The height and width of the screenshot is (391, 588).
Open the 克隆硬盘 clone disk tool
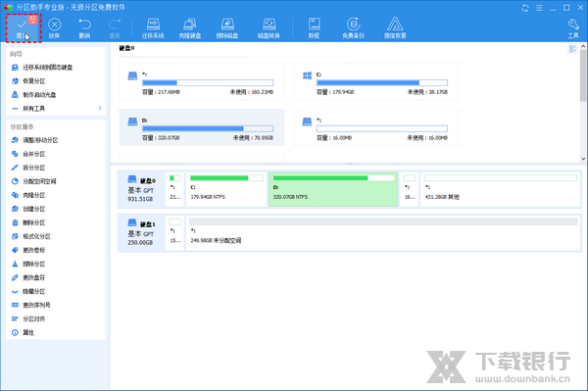click(190, 28)
